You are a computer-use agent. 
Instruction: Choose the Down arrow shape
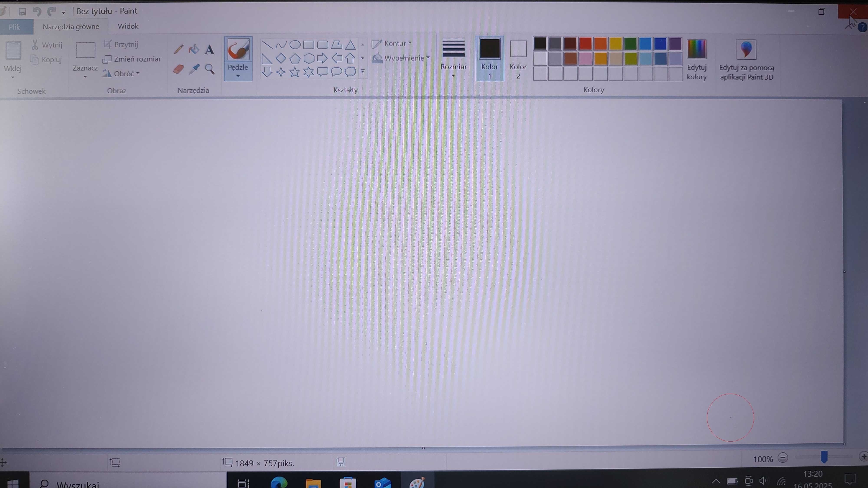pyautogui.click(x=267, y=72)
